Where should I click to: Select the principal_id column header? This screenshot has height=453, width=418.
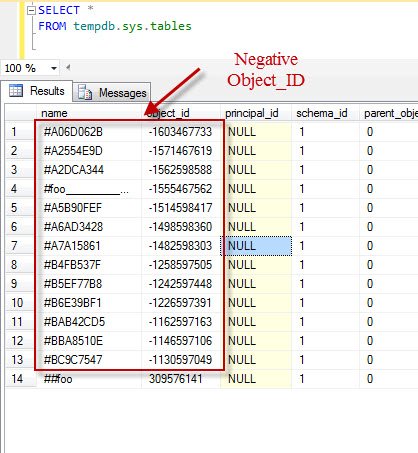[x=256, y=113]
